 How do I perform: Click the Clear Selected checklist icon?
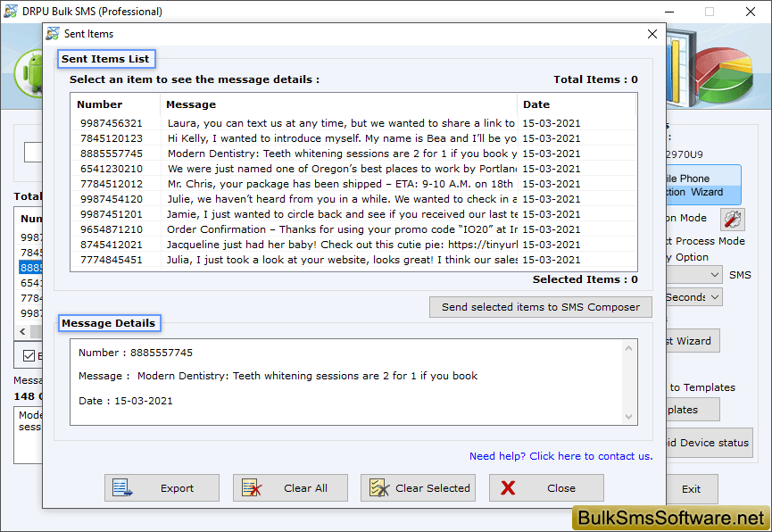(x=379, y=487)
